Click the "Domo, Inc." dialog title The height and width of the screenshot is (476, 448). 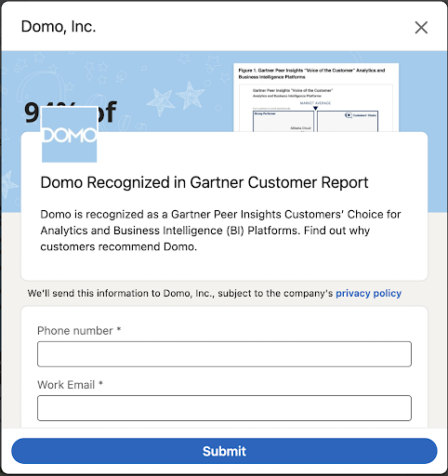tap(59, 27)
